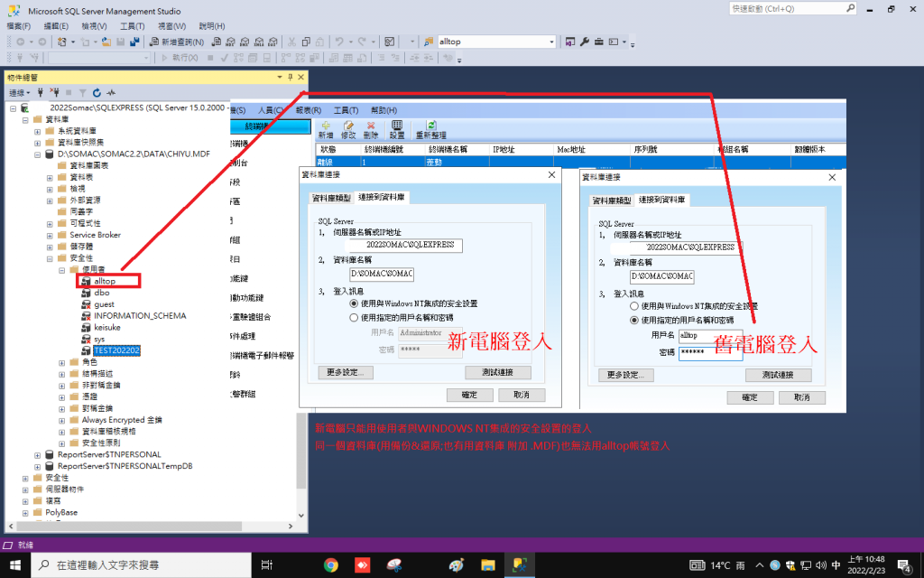Open File Explorer from the taskbar
Viewport: 924px width, 578px height.
click(x=488, y=565)
